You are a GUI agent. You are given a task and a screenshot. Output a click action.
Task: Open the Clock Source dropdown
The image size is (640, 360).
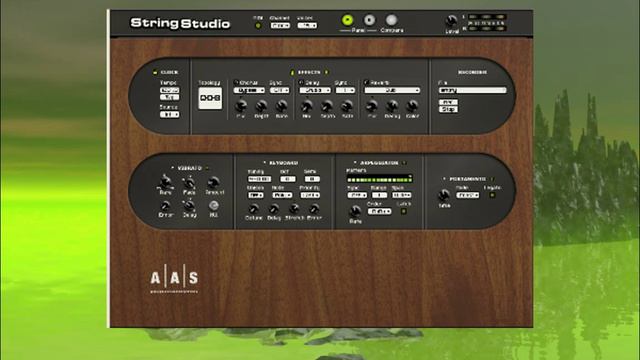pos(169,115)
